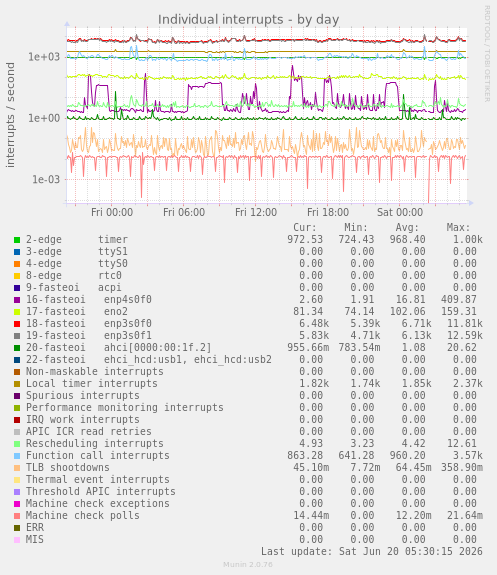Viewport: 497px width, 575px height.
Task: Click the 'Max:' column header
Action: point(458,228)
